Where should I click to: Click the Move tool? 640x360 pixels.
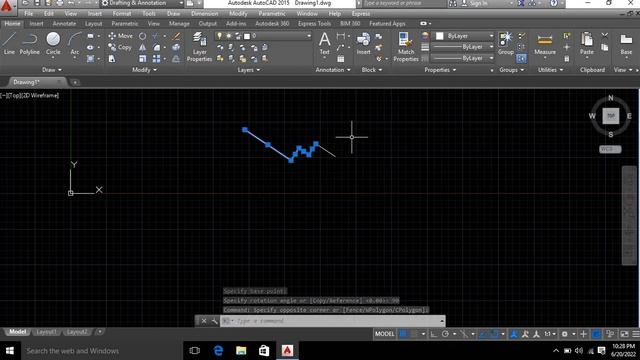click(x=120, y=36)
